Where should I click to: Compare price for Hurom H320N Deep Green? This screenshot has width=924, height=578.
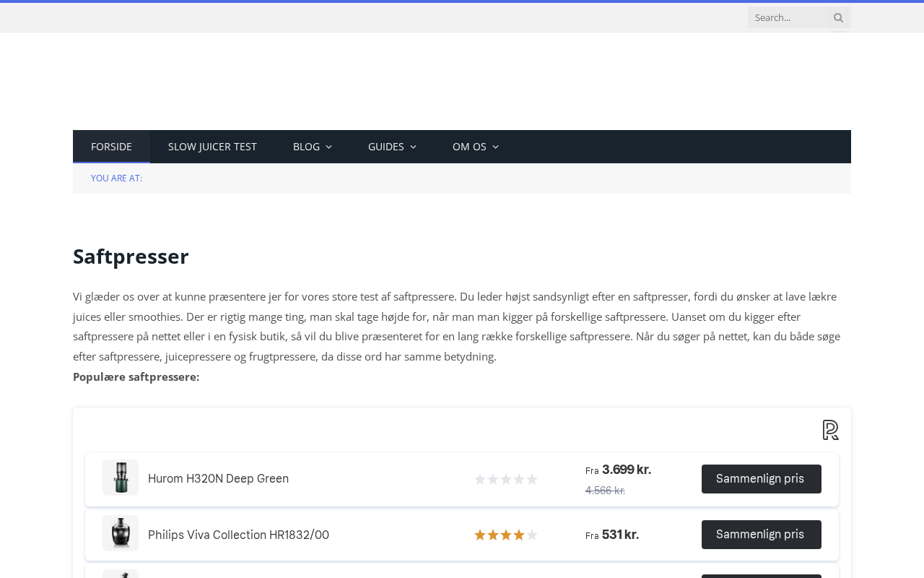pos(762,479)
